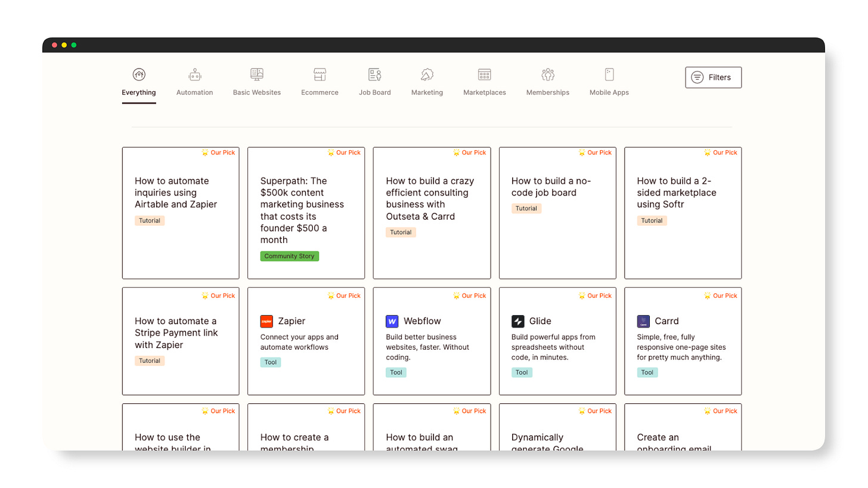
Task: Click the Job Board icon
Action: tap(375, 74)
